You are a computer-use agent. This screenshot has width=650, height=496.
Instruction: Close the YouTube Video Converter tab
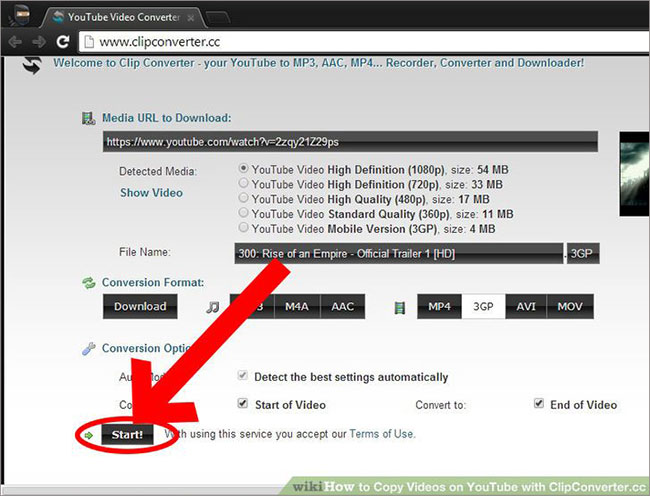pyautogui.click(x=190, y=18)
